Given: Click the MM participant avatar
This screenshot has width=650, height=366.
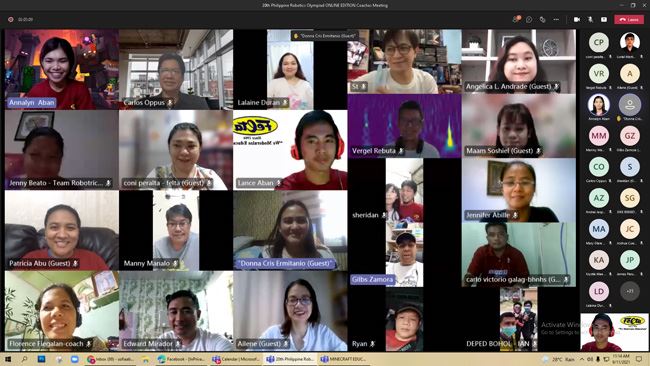Looking at the screenshot, I should coord(599,136).
